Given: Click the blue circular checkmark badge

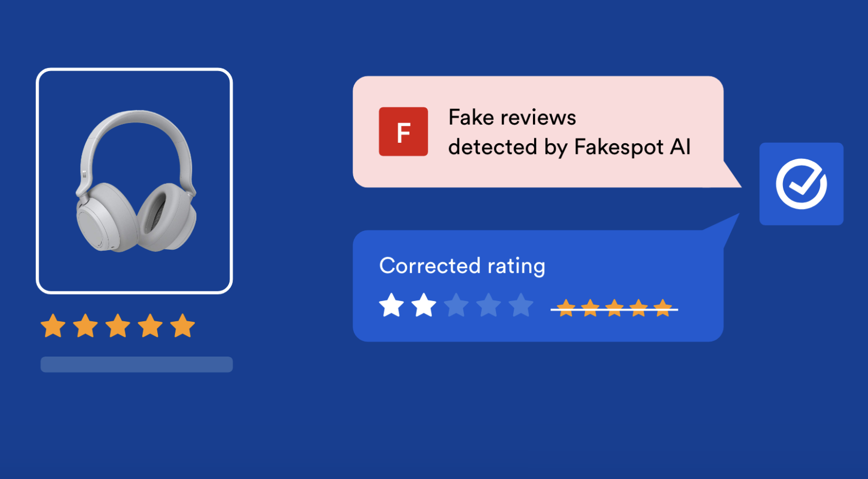Looking at the screenshot, I should [x=801, y=184].
